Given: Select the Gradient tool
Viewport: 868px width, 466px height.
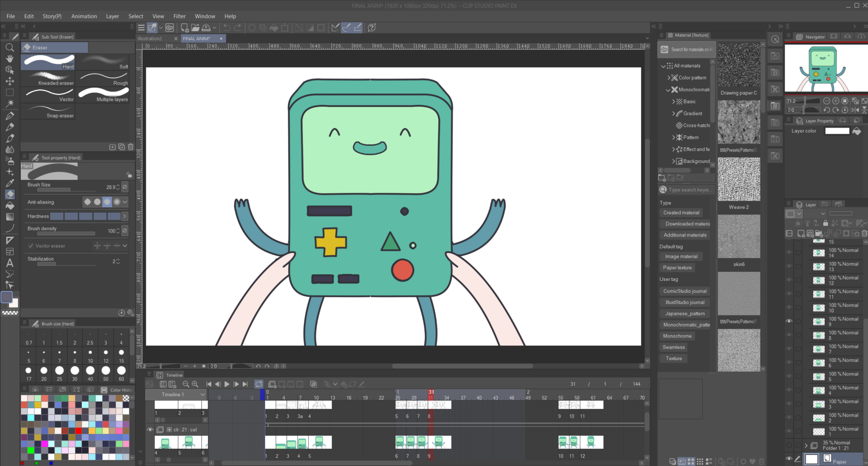Looking at the screenshot, I should click(10, 217).
